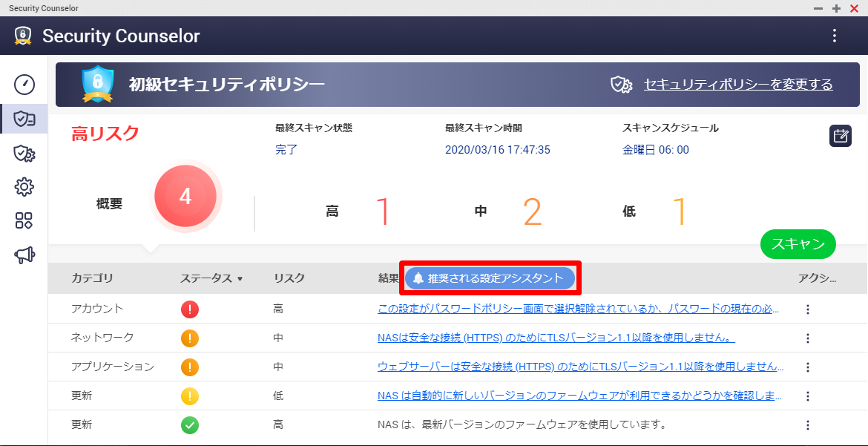Click the 高リスク status label
This screenshot has height=446, width=868.
click(105, 134)
